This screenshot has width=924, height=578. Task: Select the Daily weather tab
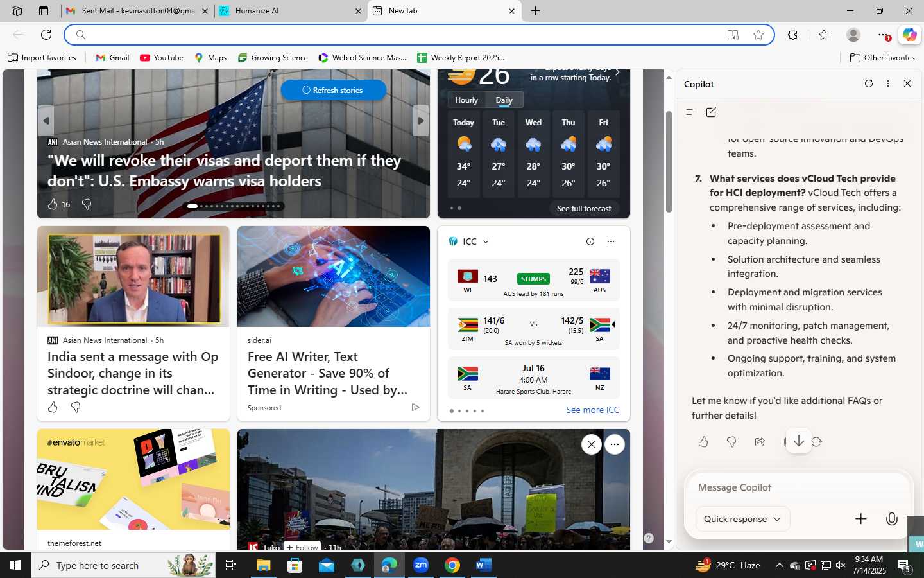504,100
